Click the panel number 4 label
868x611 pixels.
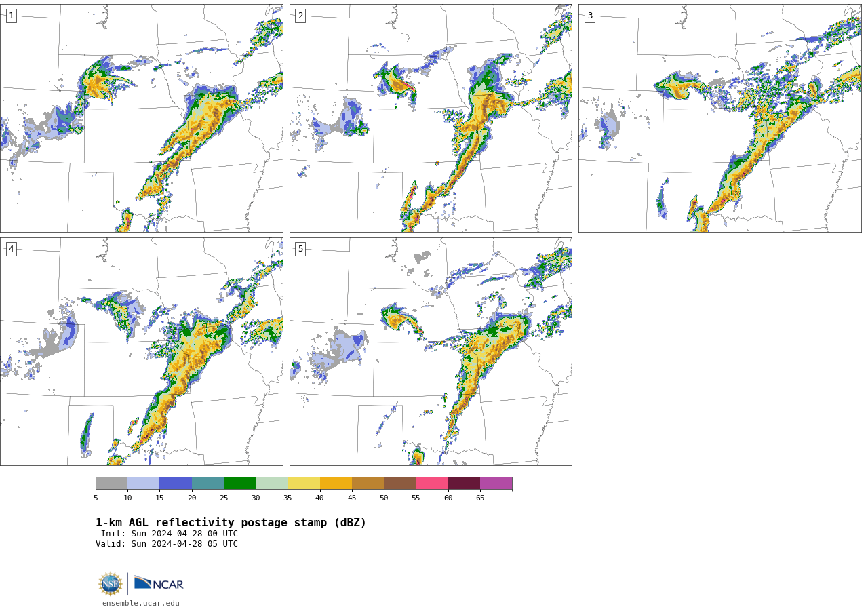tap(11, 249)
